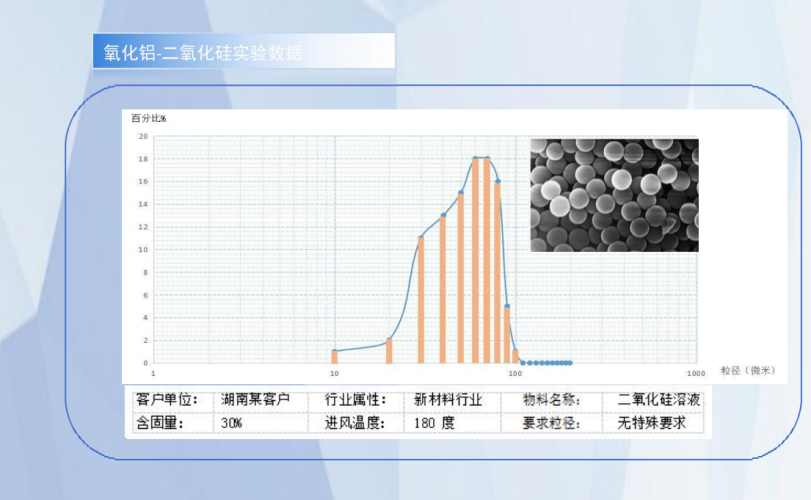Click the 1000 tick label on x-axis
The image size is (811, 500).
pyautogui.click(x=696, y=372)
